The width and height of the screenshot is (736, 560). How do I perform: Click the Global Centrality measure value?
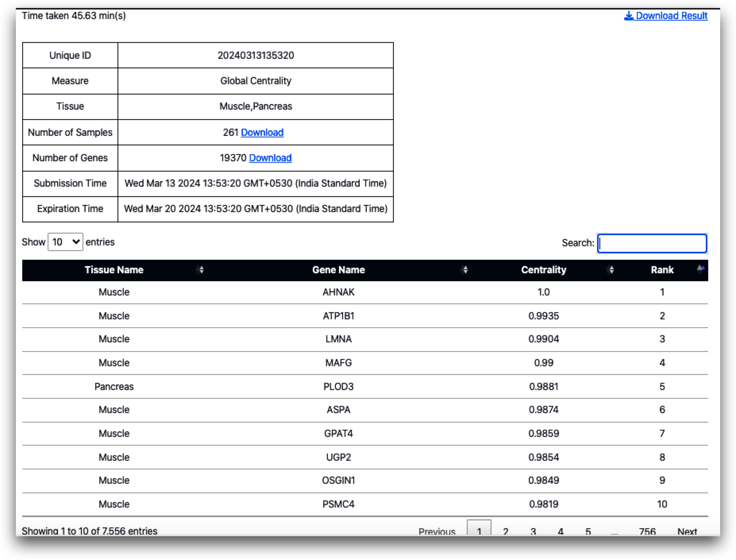(256, 81)
